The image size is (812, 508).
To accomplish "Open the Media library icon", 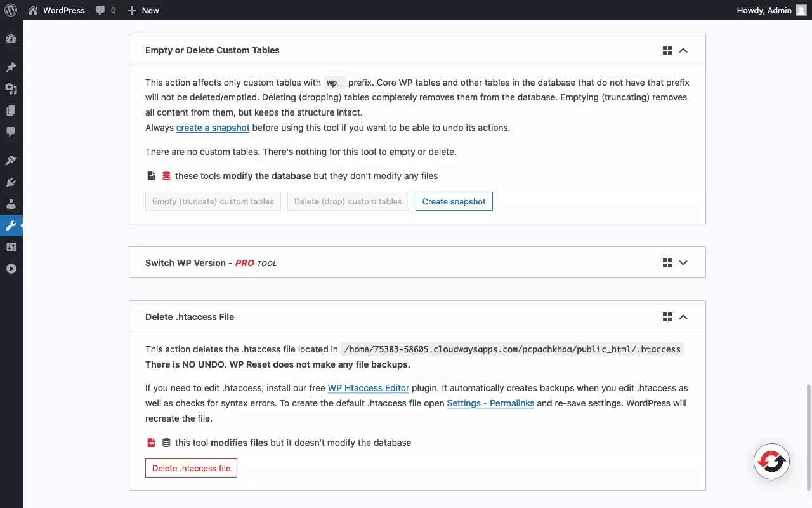I will click(11, 89).
